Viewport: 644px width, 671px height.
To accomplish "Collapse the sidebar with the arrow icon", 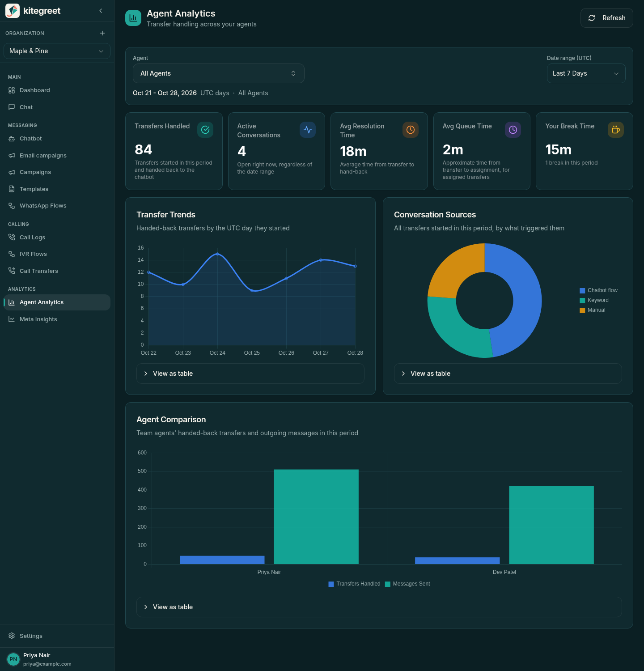I will pyautogui.click(x=101, y=11).
